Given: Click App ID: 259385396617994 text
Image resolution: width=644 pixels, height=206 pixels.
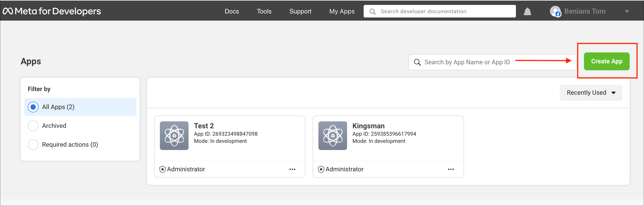Looking at the screenshot, I should pos(384,134).
